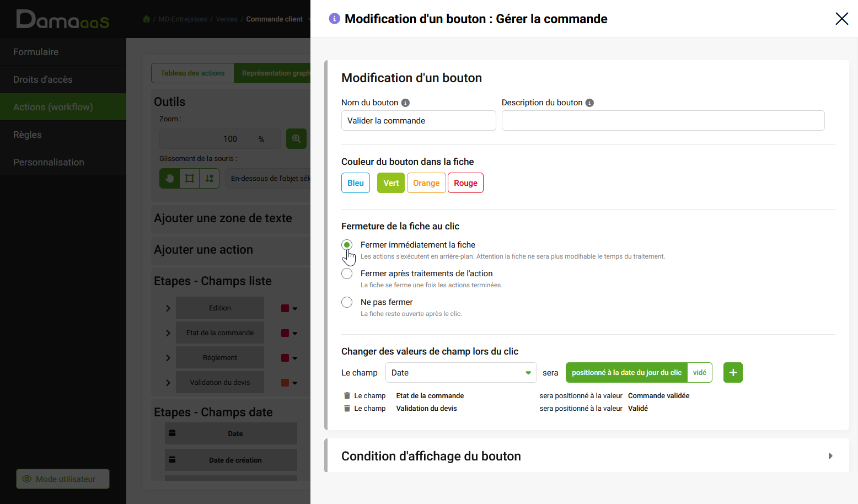Click the info icon beside the dialog title
The width and height of the screenshot is (858, 504).
tap(334, 19)
